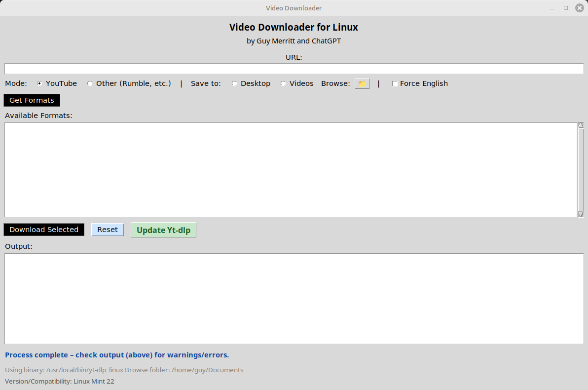Click inside the Output text area
Image resolution: width=588 pixels, height=390 pixels.
click(294, 299)
